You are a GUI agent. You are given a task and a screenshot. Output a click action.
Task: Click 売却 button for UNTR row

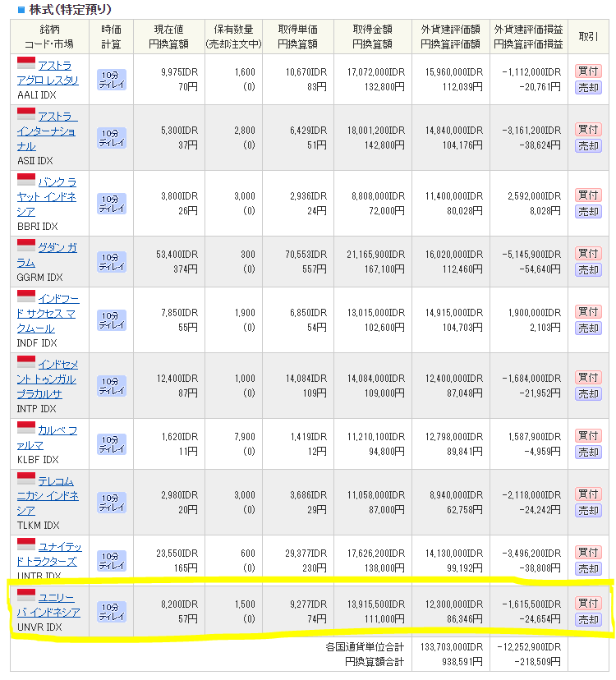588,569
